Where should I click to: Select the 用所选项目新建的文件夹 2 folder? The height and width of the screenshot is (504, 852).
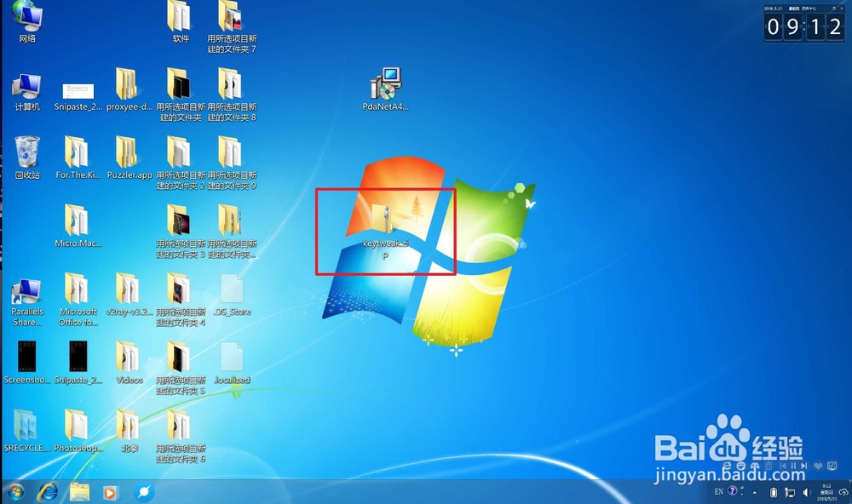(181, 163)
